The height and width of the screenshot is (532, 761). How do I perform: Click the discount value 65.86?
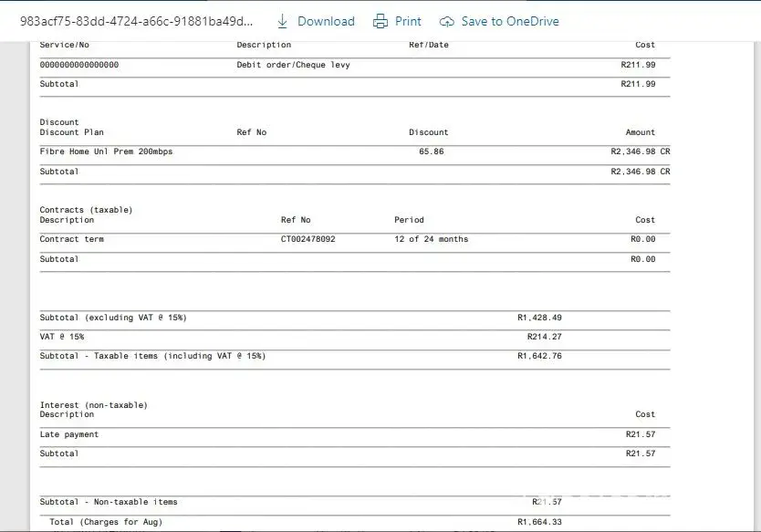click(431, 151)
